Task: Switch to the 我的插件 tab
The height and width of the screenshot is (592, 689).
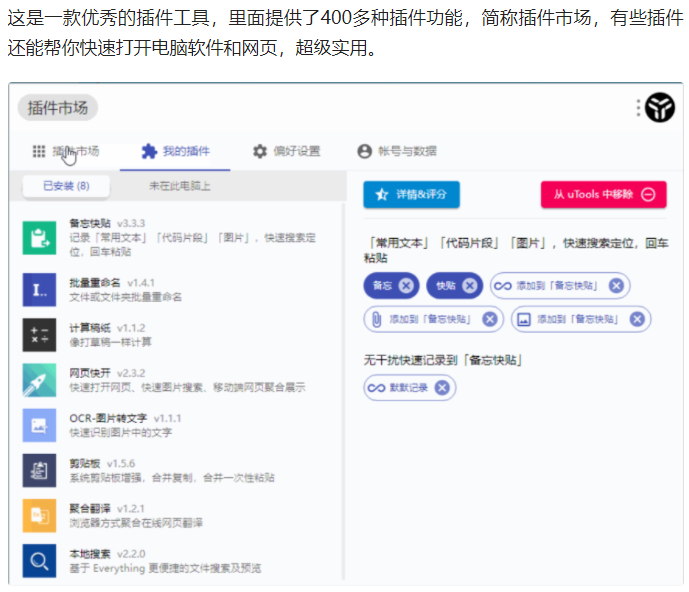Action: [x=175, y=151]
